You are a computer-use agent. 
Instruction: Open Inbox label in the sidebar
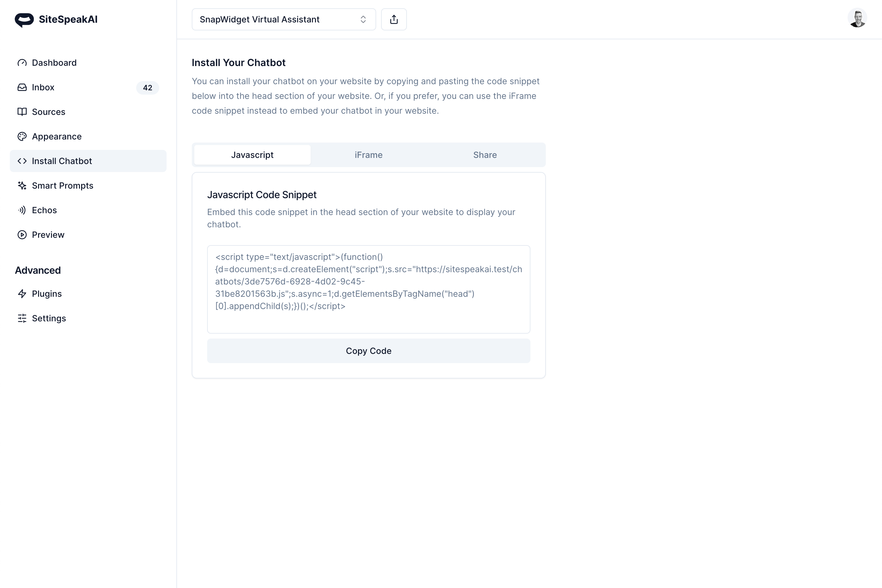[x=43, y=87]
